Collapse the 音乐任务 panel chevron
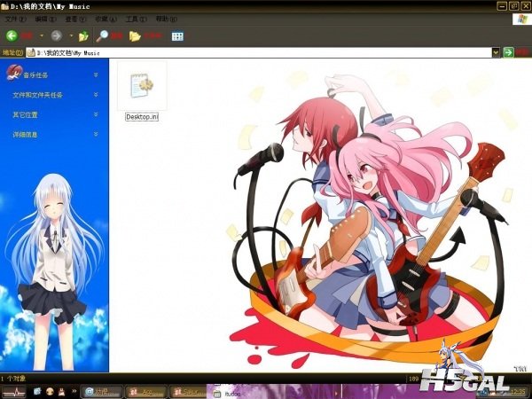 96,74
